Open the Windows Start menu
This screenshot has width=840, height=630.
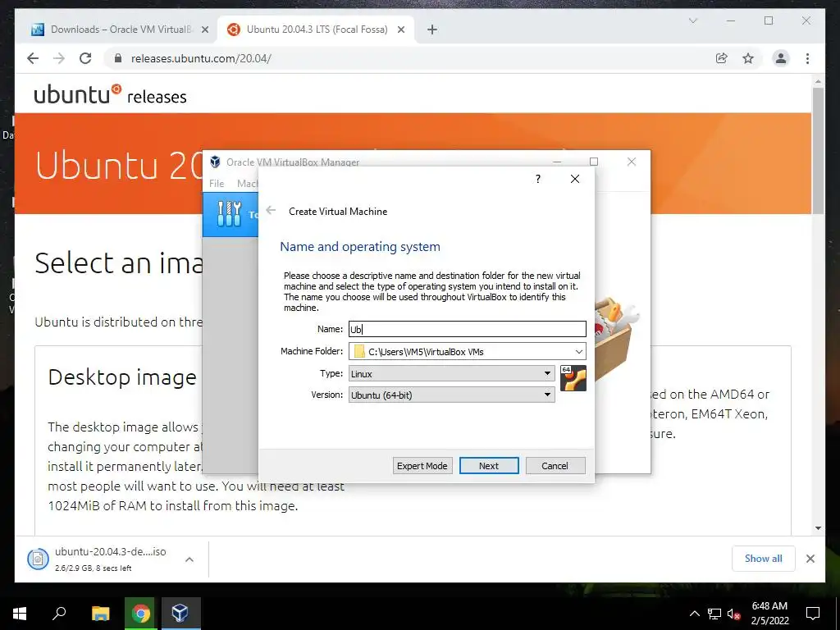(x=20, y=614)
